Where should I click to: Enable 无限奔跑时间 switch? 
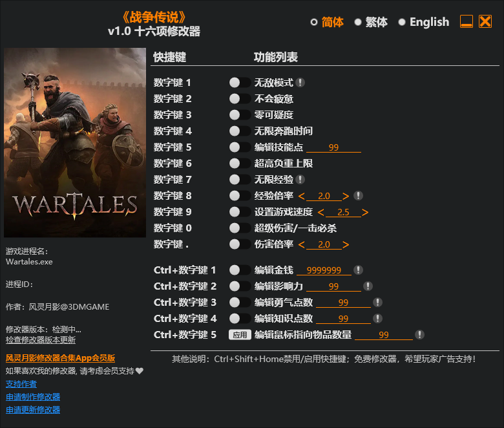tap(240, 131)
